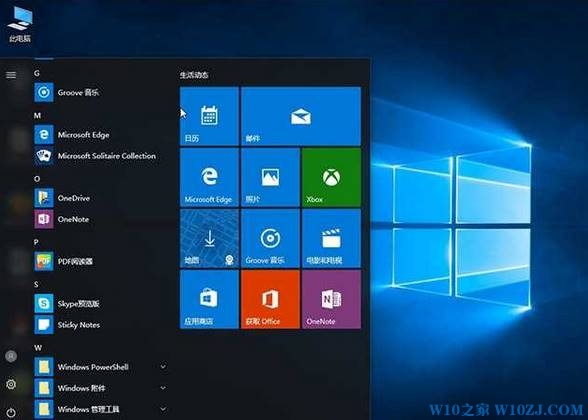Click the letter G section header
The height and width of the screenshot is (420, 588).
click(x=37, y=73)
